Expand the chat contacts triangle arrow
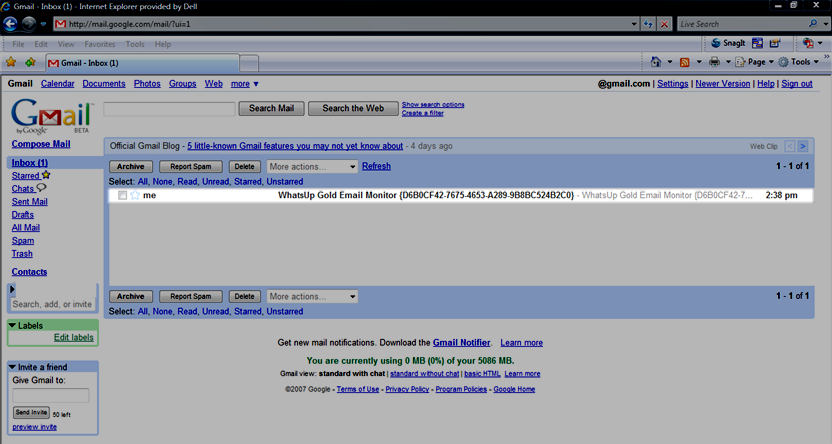This screenshot has height=444, width=832. point(12,289)
